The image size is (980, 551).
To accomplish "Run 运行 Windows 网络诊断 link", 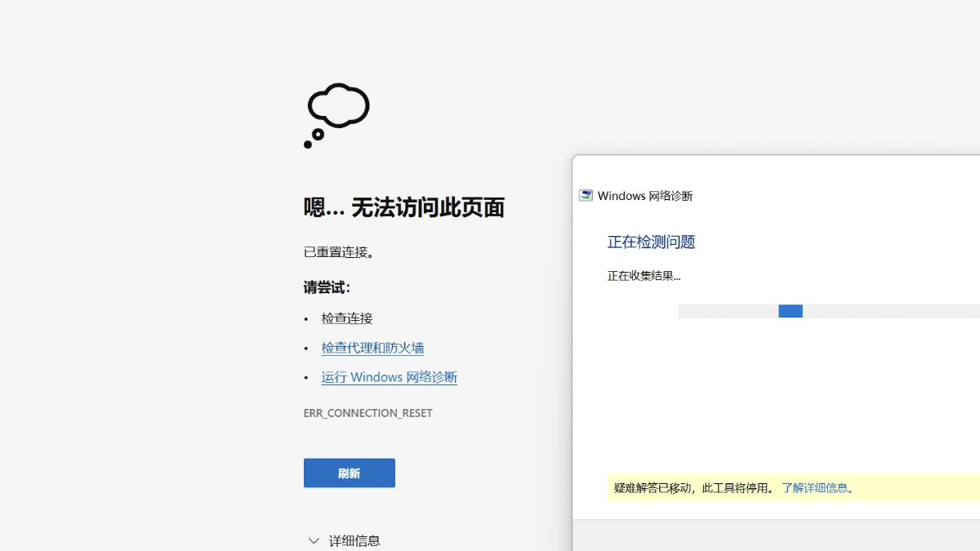I will 389,376.
